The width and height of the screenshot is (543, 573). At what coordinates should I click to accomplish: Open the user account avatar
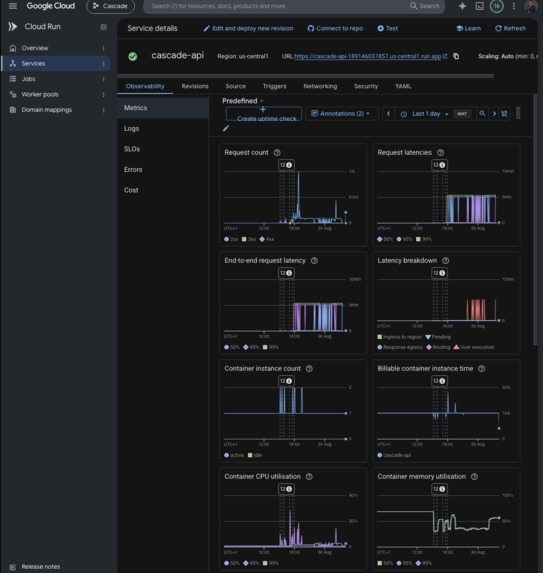tap(531, 6)
